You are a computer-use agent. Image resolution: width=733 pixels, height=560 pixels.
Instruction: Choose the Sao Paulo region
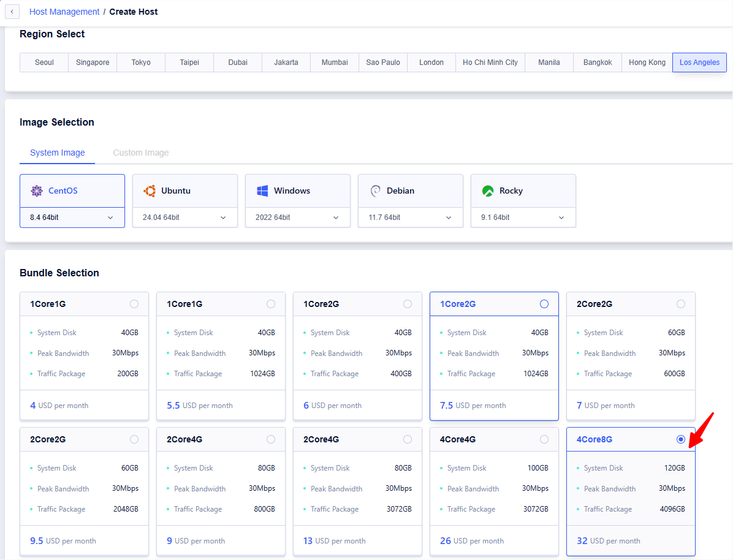383,62
